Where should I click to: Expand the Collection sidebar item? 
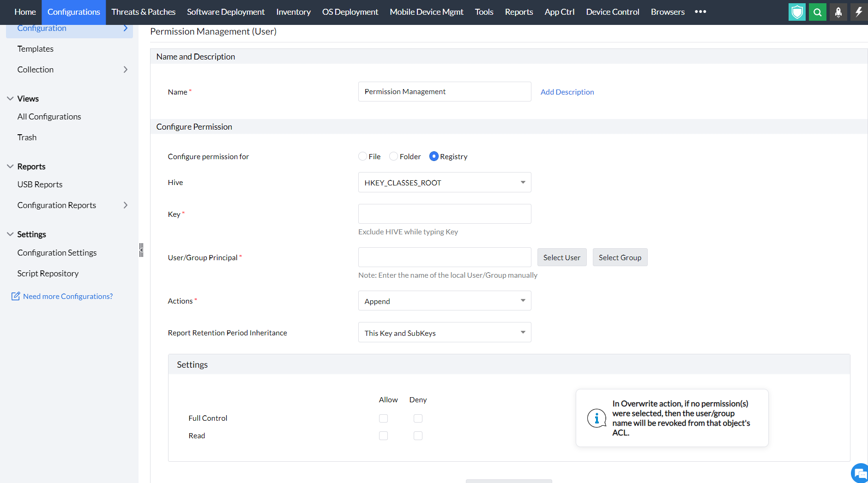coord(125,70)
